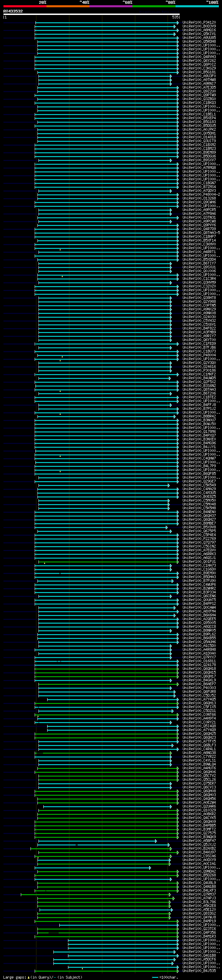This screenshot has width=222, height=980.
Task: Click hit label UniRef100_Q5RDH8
Action: tap(199, 41)
